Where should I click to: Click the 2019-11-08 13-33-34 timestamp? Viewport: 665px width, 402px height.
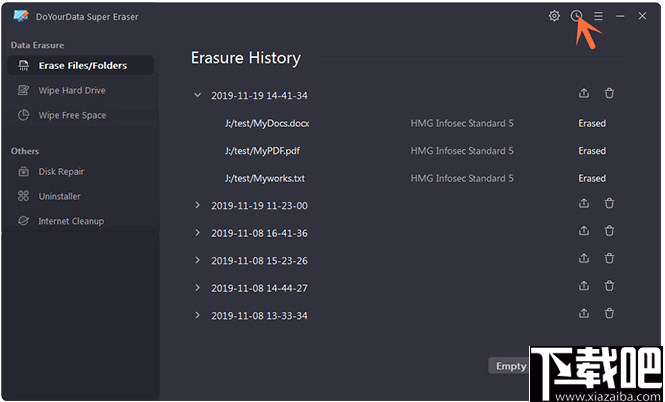pyautogui.click(x=260, y=316)
